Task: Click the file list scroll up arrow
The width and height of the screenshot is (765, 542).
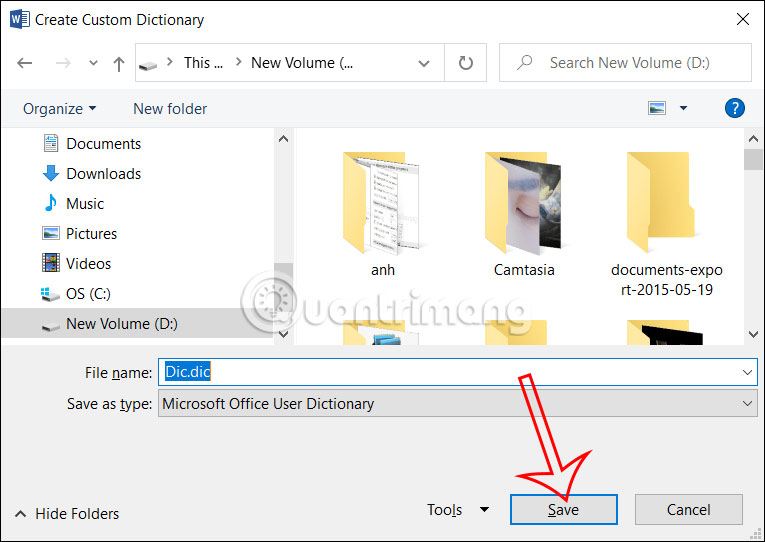Action: tap(753, 139)
